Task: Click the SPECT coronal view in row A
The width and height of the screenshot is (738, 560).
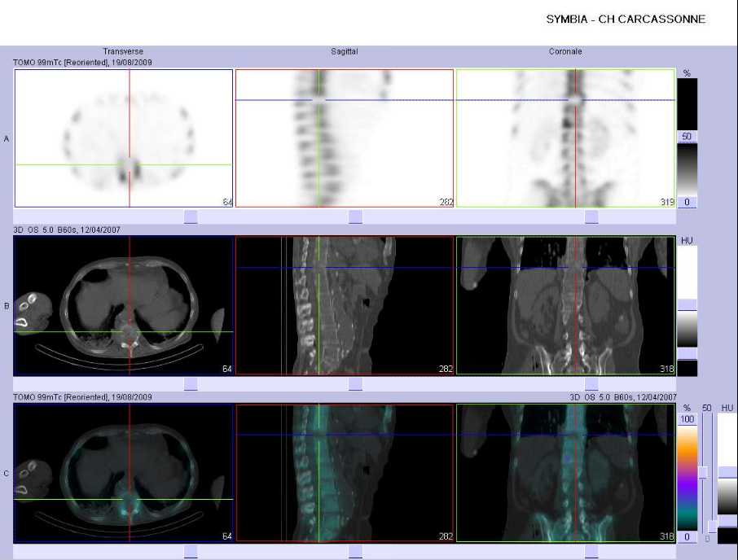Action: pos(566,138)
